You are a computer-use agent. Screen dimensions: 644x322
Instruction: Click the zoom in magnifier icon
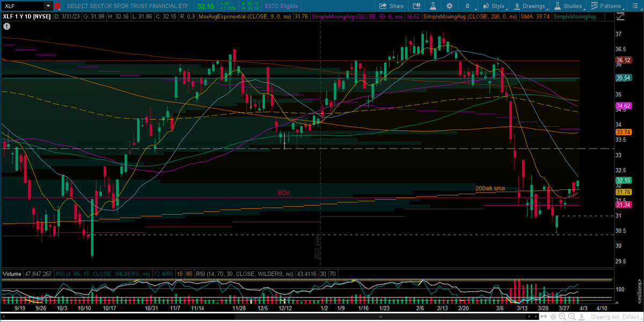tap(562, 317)
